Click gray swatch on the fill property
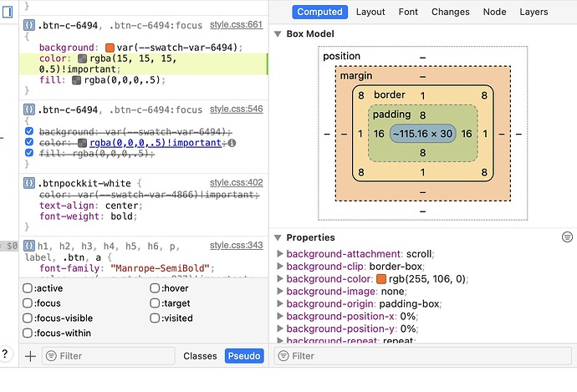 (x=77, y=80)
